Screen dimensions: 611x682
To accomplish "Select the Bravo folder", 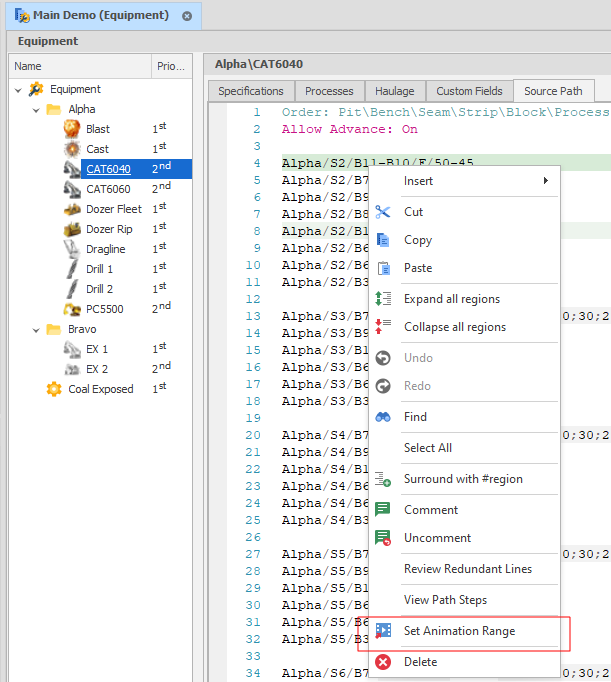I will coord(82,329).
